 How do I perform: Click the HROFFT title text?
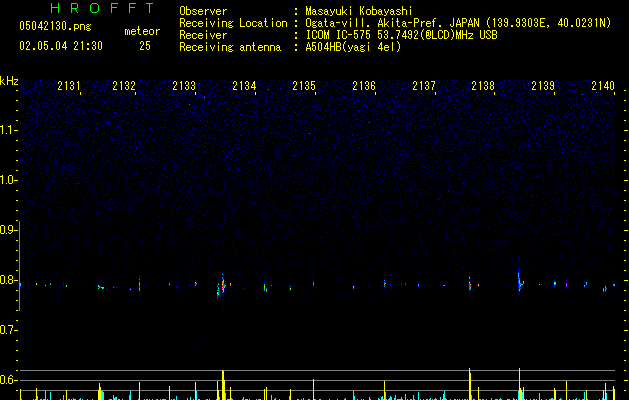(x=103, y=8)
